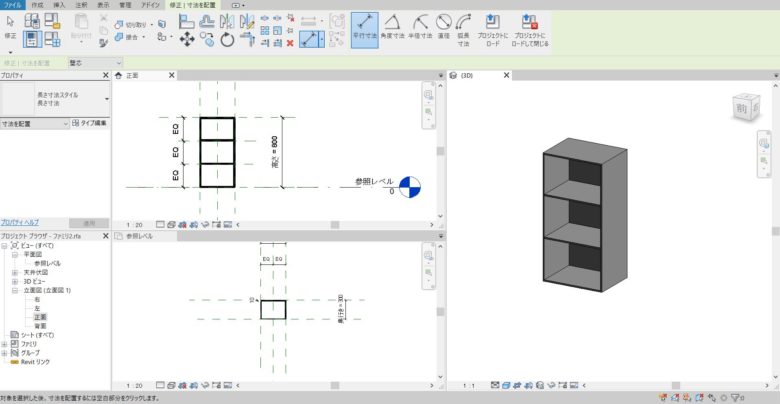Open the dimension style type selector dropdown

tap(107, 99)
